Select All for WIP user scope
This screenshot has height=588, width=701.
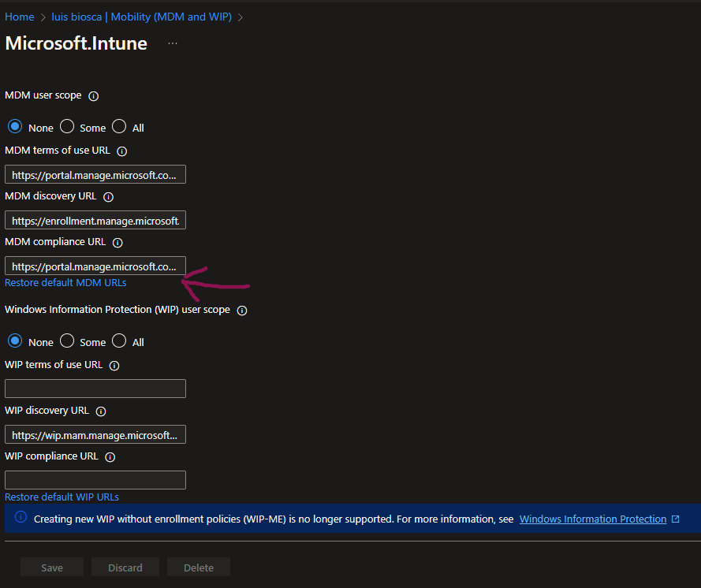click(x=119, y=341)
